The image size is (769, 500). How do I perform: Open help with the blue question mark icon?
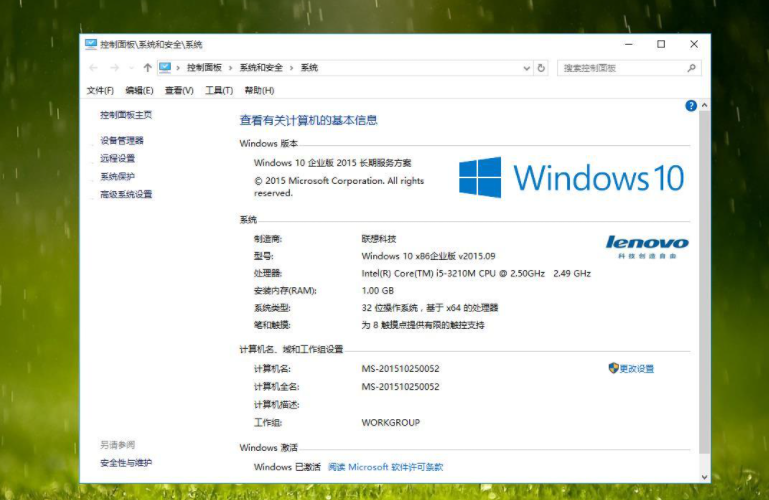690,105
